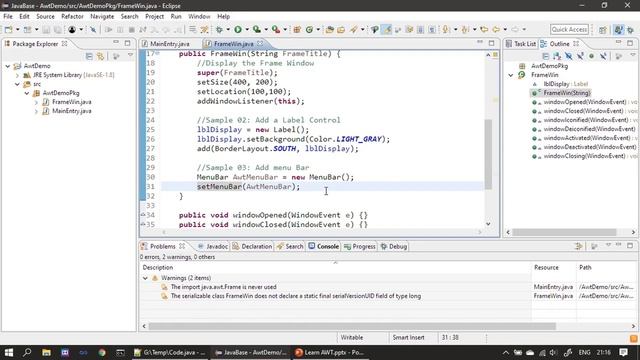640x360 pixels.
Task: Open the Navigate menu
Action: coord(102,16)
